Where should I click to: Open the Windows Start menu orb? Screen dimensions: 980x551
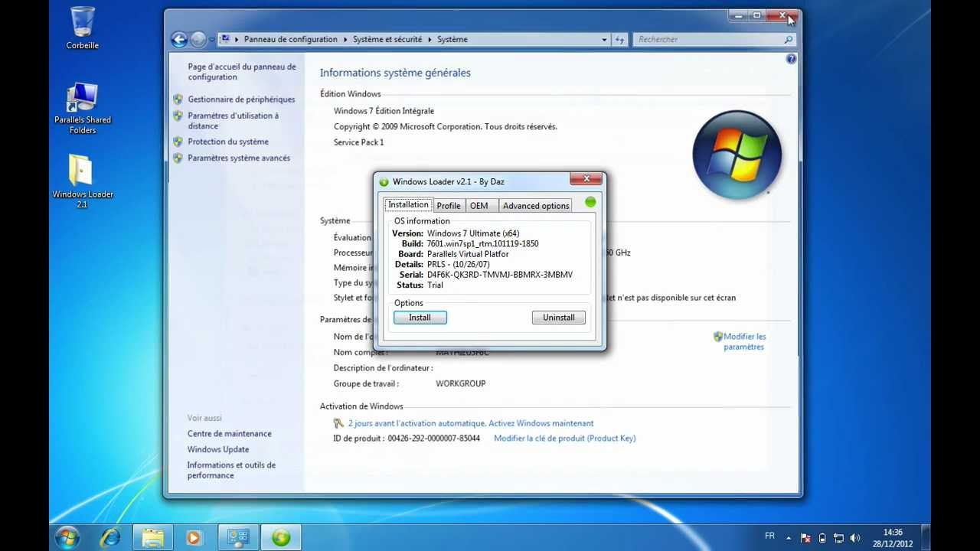tap(67, 537)
